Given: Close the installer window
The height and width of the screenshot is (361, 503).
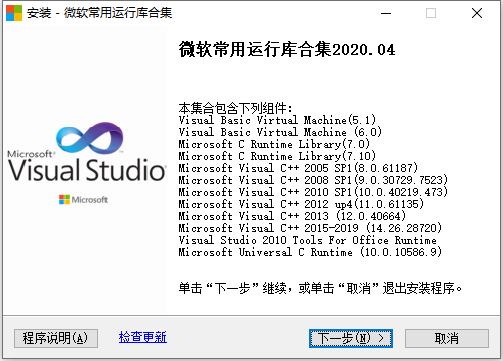Looking at the screenshot, I should (x=477, y=13).
